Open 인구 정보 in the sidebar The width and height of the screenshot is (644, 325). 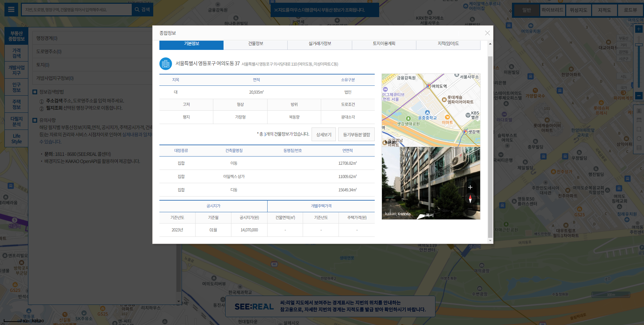pyautogui.click(x=16, y=87)
